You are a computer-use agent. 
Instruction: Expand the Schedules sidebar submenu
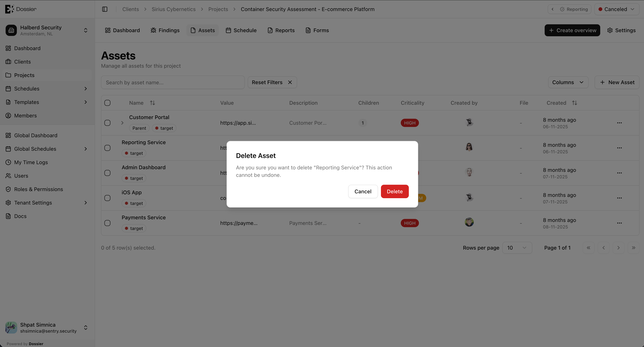pyautogui.click(x=86, y=89)
